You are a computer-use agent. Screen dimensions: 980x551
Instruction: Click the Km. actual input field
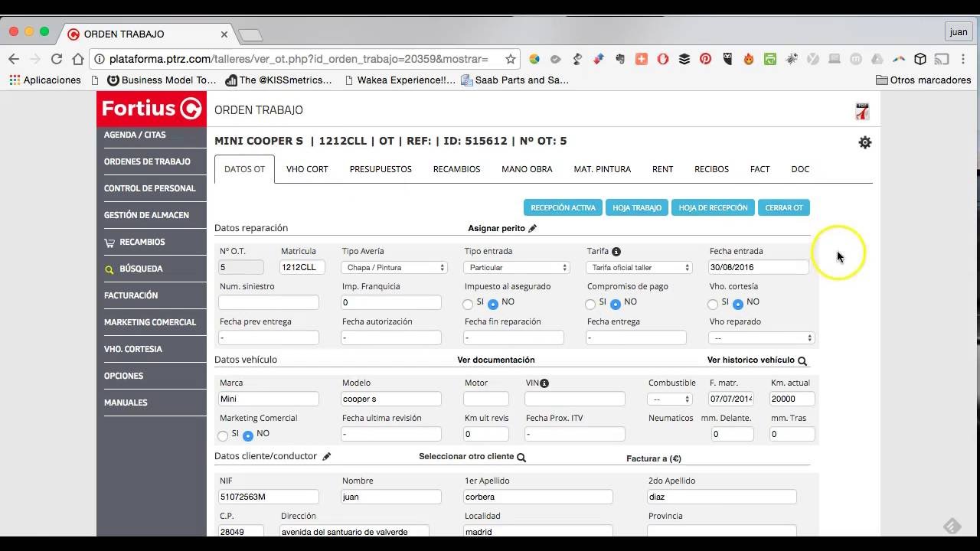pyautogui.click(x=792, y=399)
